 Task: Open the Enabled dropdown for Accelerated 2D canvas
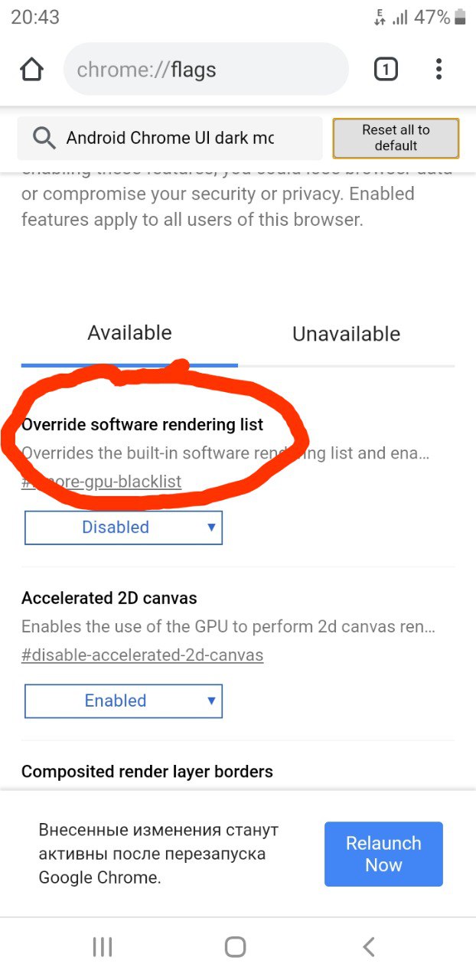(x=123, y=701)
